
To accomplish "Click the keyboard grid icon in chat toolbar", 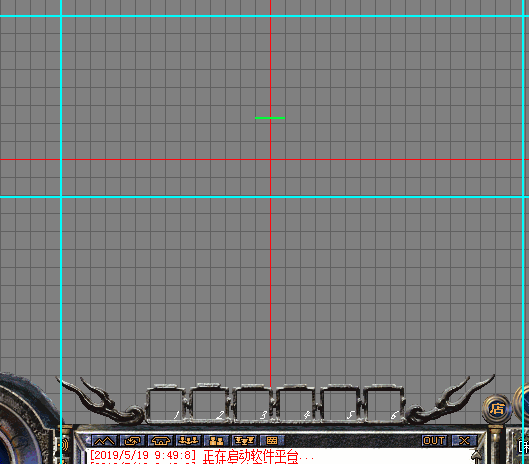I will [x=272, y=441].
